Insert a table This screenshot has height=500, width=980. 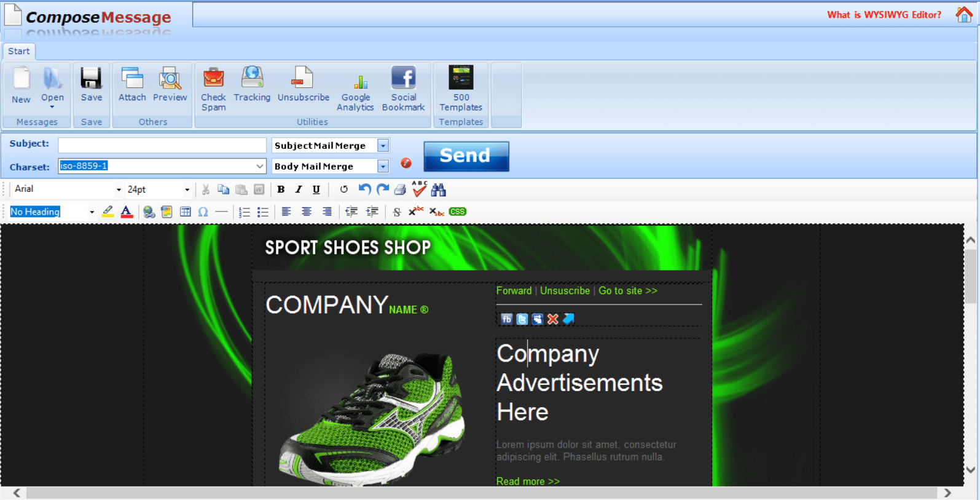click(x=185, y=212)
